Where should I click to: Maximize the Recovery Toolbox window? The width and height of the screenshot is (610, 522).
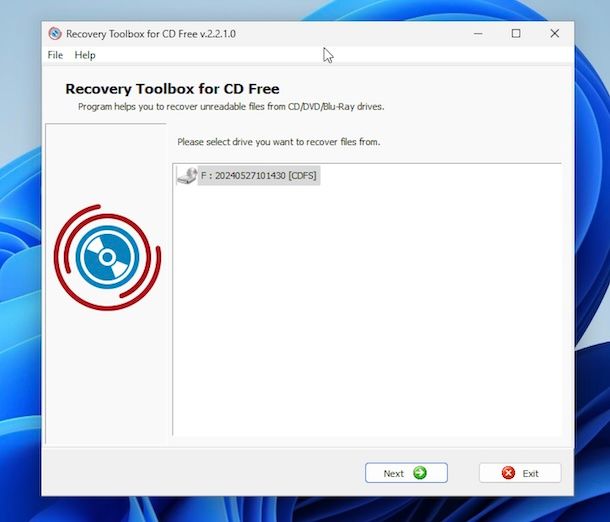pos(516,33)
